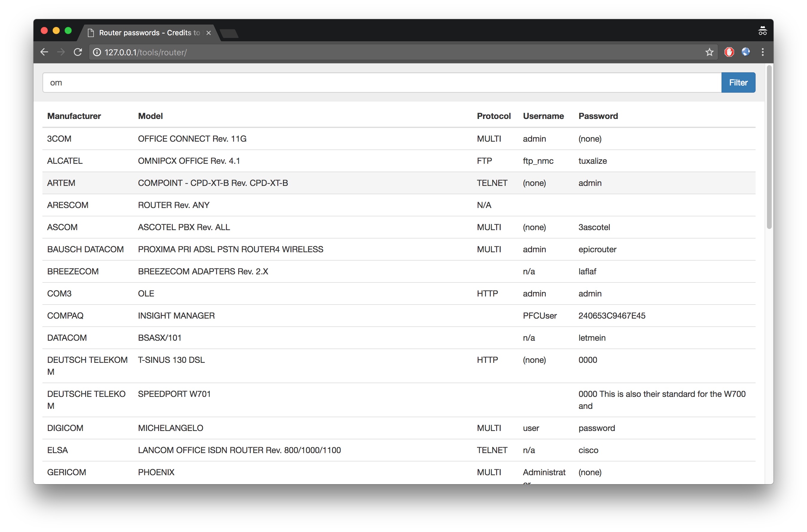
Task: Select 'ASCOTEL PBX Rev. ALL' model
Action: (184, 227)
